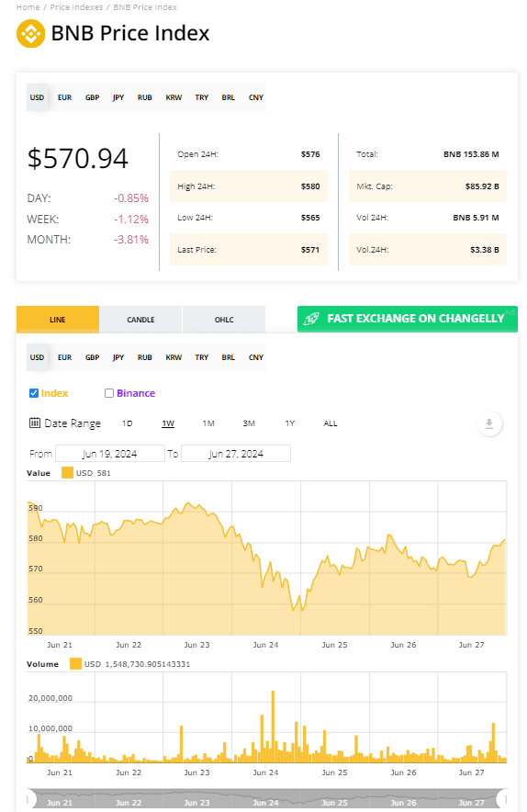Click the Volume USD color swatch
This screenshot has height=812, width=527.
pos(75,664)
